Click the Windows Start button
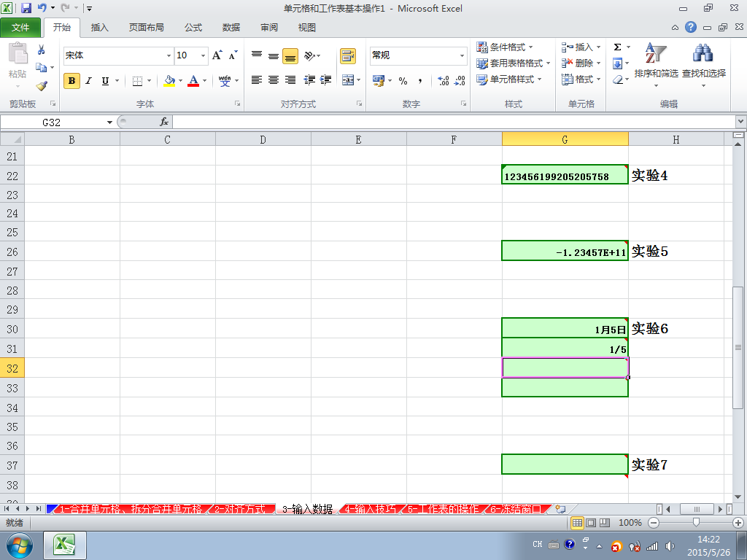 click(20, 545)
